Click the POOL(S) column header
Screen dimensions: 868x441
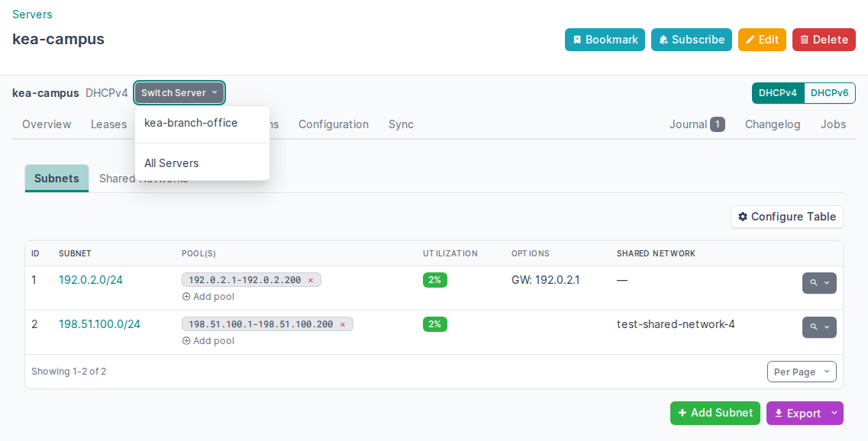click(198, 253)
